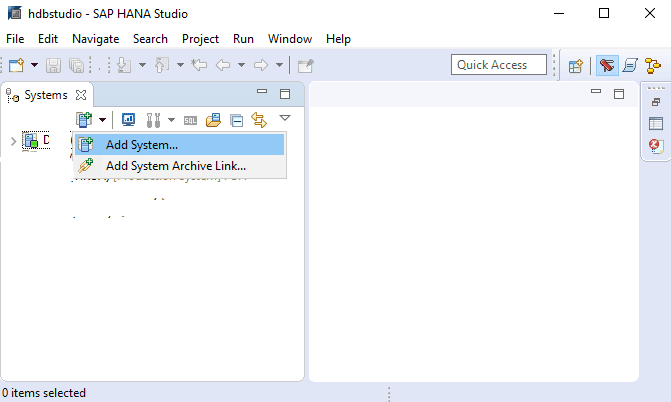Maximize the editor area panel

coord(619,94)
